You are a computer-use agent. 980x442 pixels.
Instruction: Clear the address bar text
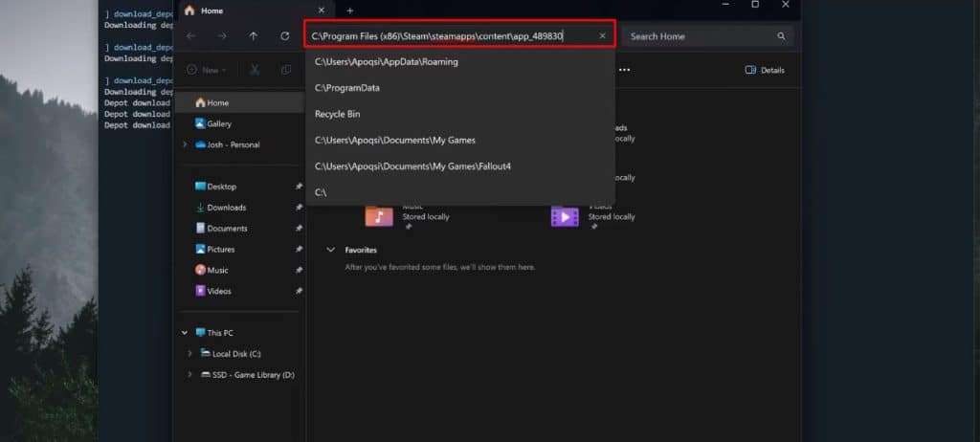pos(603,35)
